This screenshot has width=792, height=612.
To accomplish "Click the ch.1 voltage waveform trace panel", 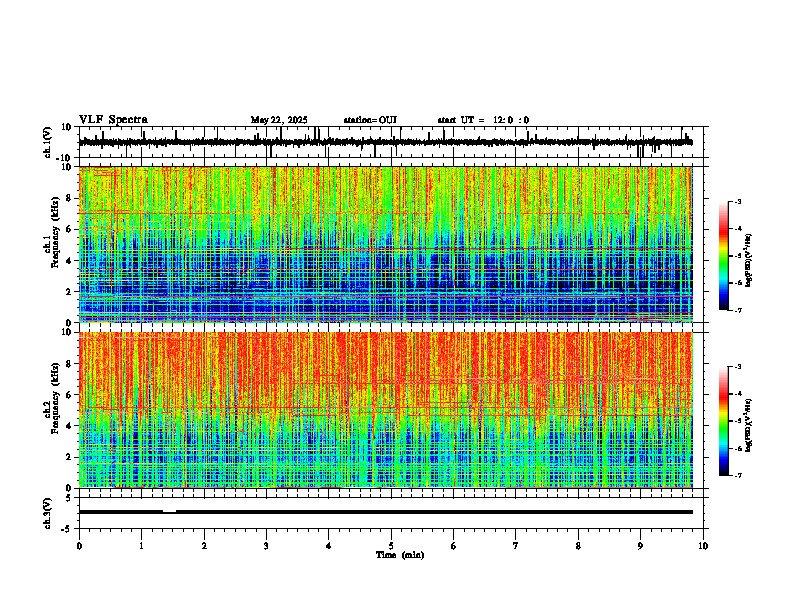I will pos(391,142).
